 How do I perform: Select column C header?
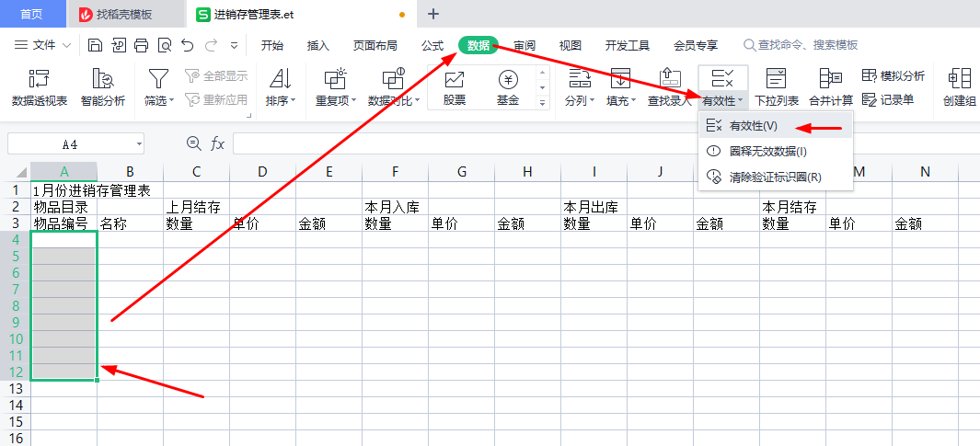tap(196, 172)
